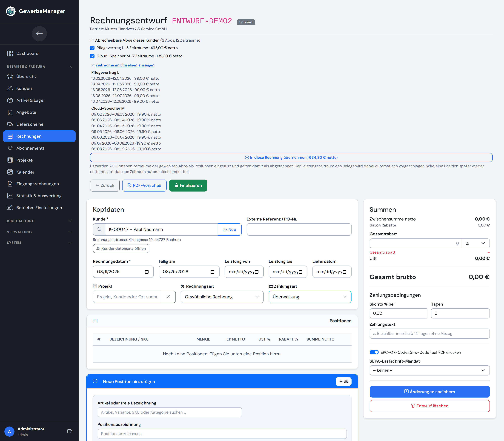
Task: Click the plus-car icon in Neue Position header
Action: tap(344, 381)
